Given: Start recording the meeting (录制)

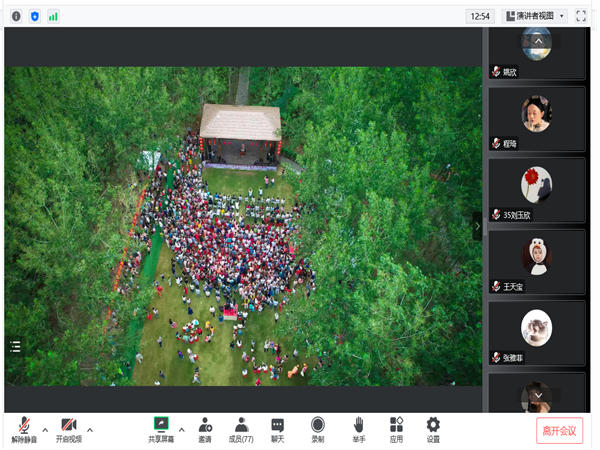Looking at the screenshot, I should pos(317,429).
